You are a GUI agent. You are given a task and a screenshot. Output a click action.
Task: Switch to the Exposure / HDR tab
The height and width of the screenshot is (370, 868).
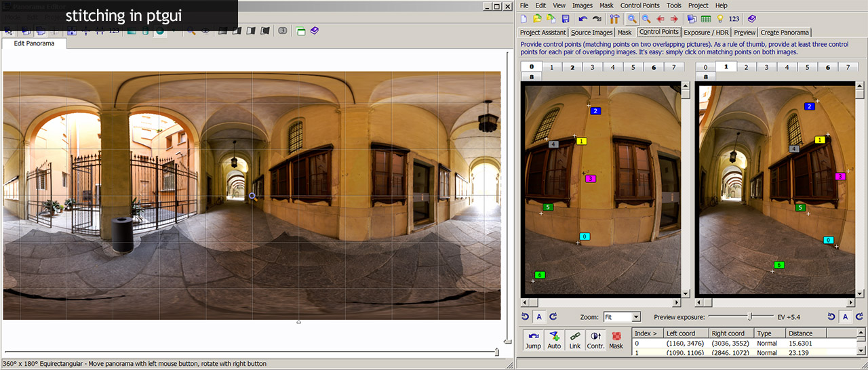point(706,32)
